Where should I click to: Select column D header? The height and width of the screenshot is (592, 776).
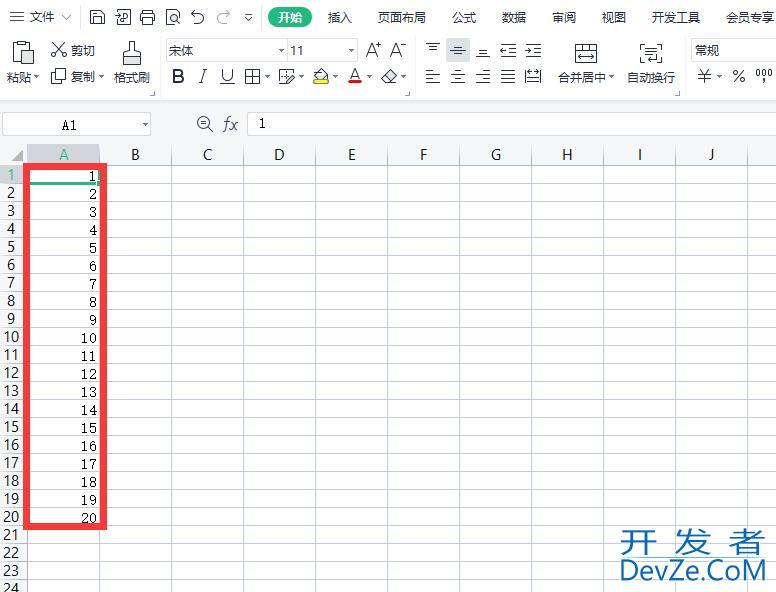[x=279, y=155]
